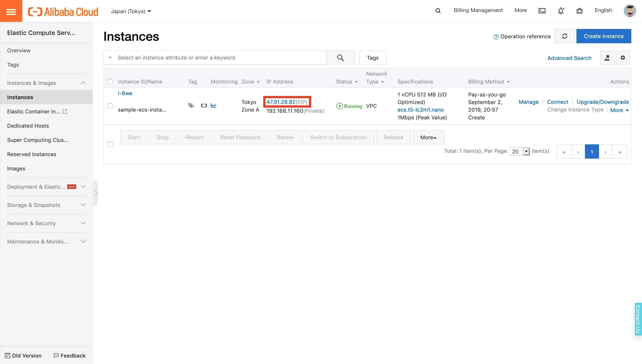Toggle the bottom batch-action checkbox
The width and height of the screenshot is (642, 364).
110,144
